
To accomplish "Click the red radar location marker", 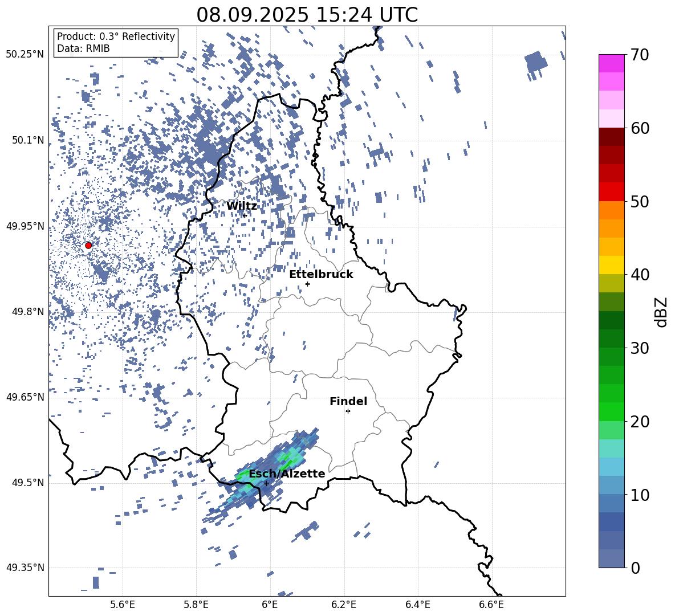I will coord(88,245).
